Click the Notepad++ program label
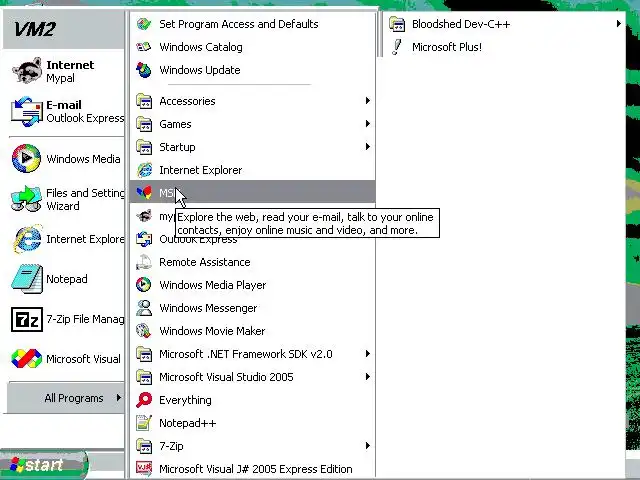This screenshot has width=640, height=480. (x=188, y=423)
